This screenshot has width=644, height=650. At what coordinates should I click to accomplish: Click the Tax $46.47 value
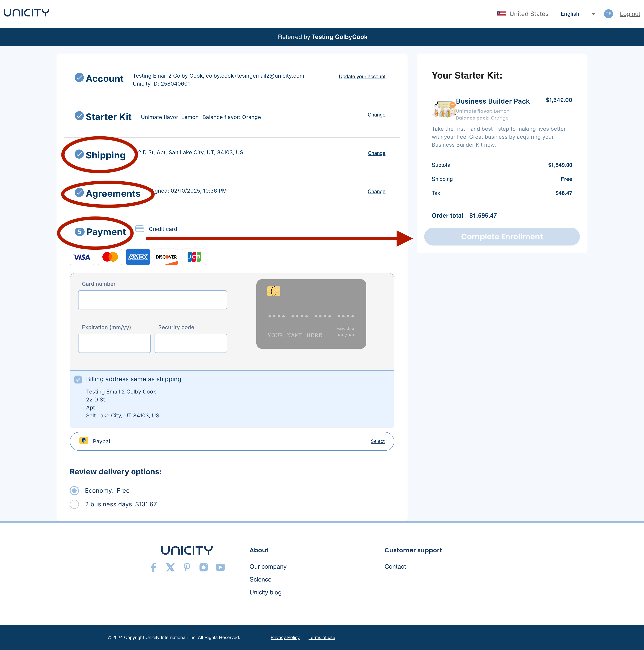click(564, 193)
